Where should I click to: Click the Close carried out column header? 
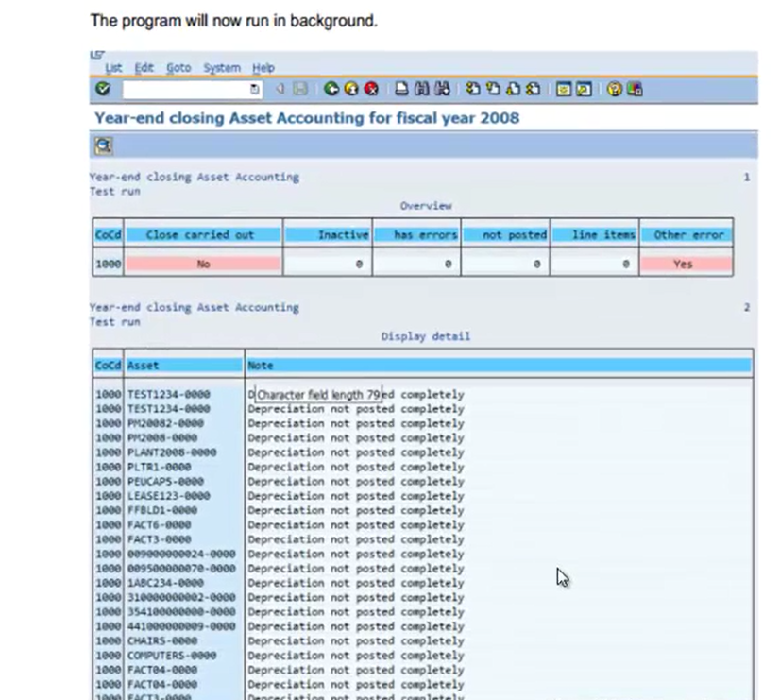pyautogui.click(x=203, y=235)
